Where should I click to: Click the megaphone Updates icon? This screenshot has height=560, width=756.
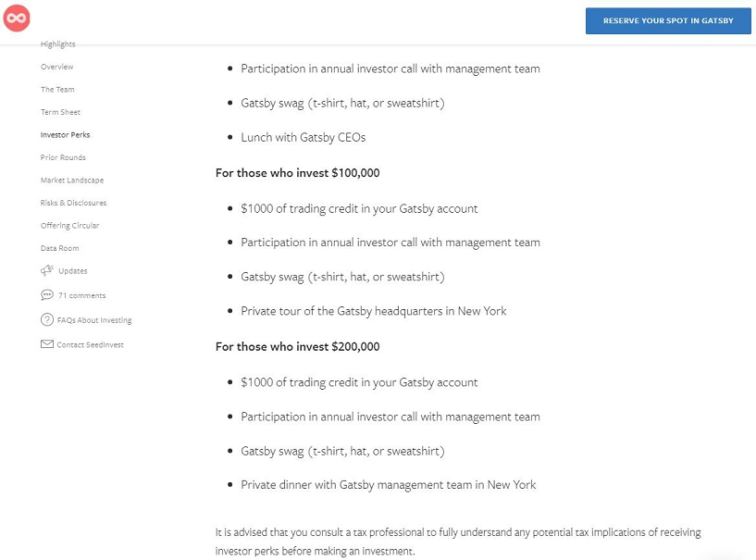pyautogui.click(x=47, y=270)
